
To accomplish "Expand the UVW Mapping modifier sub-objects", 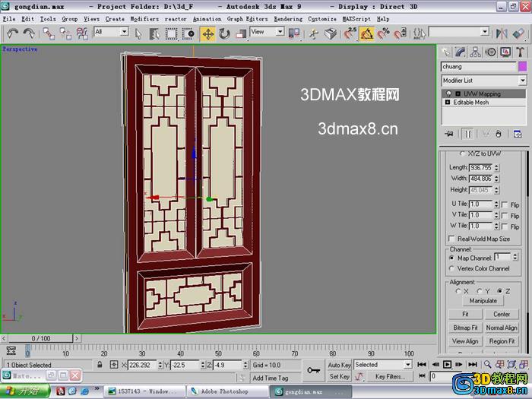I will point(458,93).
